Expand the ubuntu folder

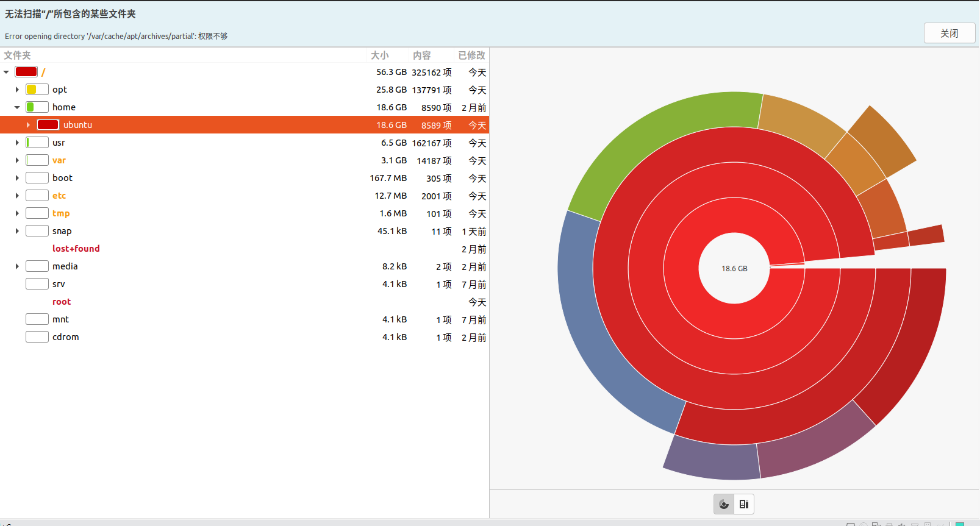(x=28, y=125)
